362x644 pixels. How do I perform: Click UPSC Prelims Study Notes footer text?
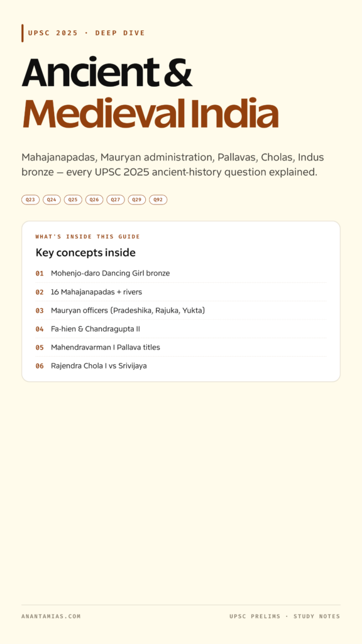(x=285, y=616)
